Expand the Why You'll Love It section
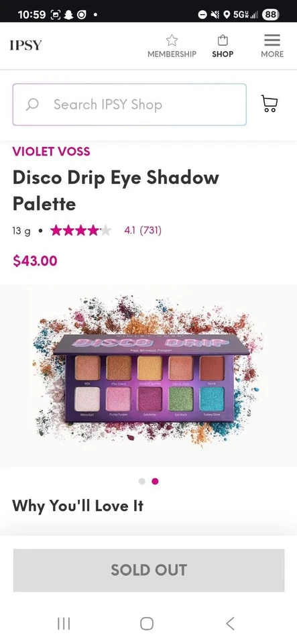This screenshot has width=297, height=644. point(78,506)
